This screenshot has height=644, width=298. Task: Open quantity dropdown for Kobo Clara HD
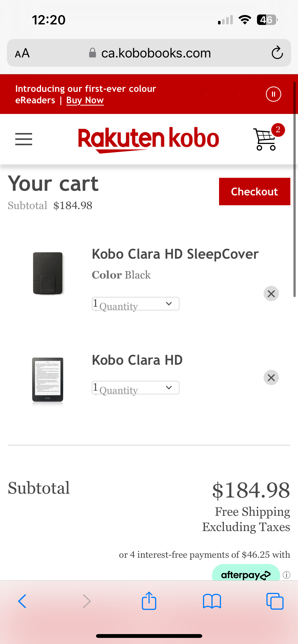coord(136,388)
